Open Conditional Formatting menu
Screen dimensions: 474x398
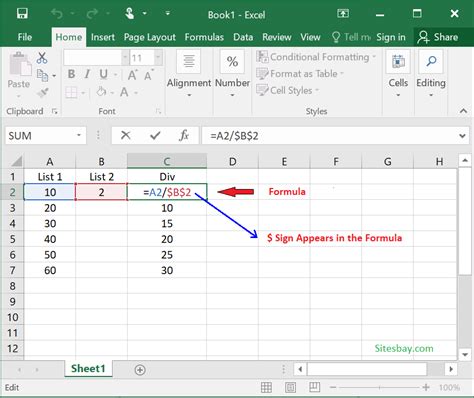[316, 57]
